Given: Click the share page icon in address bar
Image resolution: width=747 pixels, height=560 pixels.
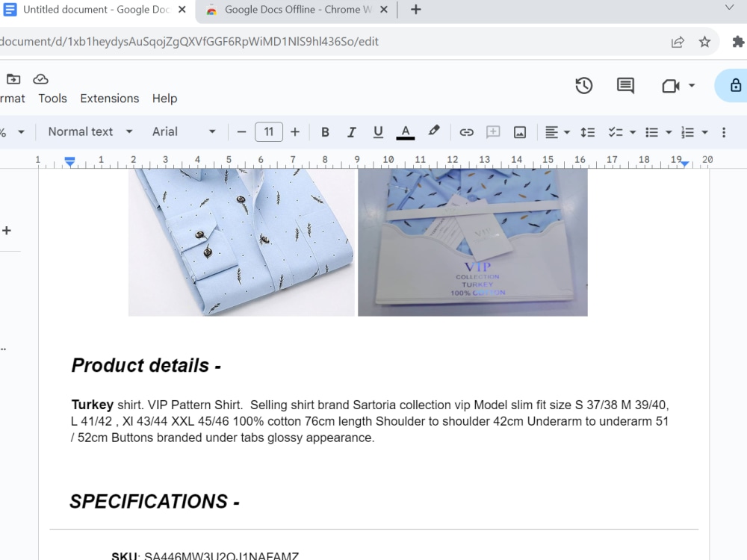Looking at the screenshot, I should tap(678, 42).
